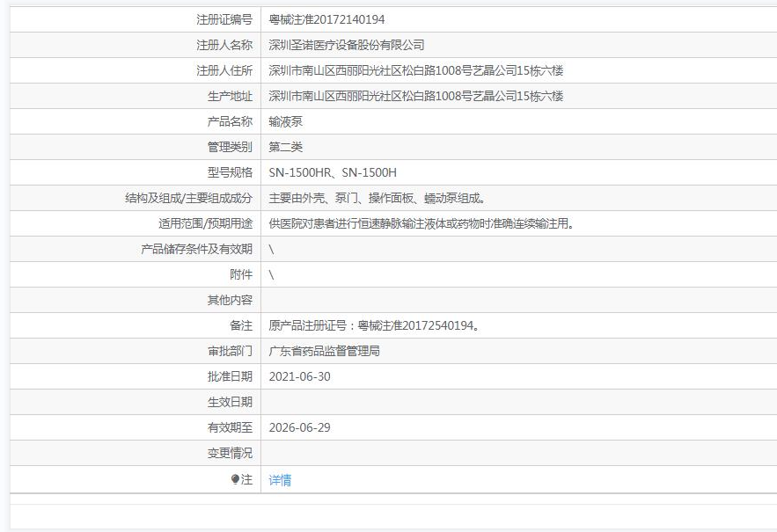
Task: Click the 注册人名称 label
Action: 224,45
